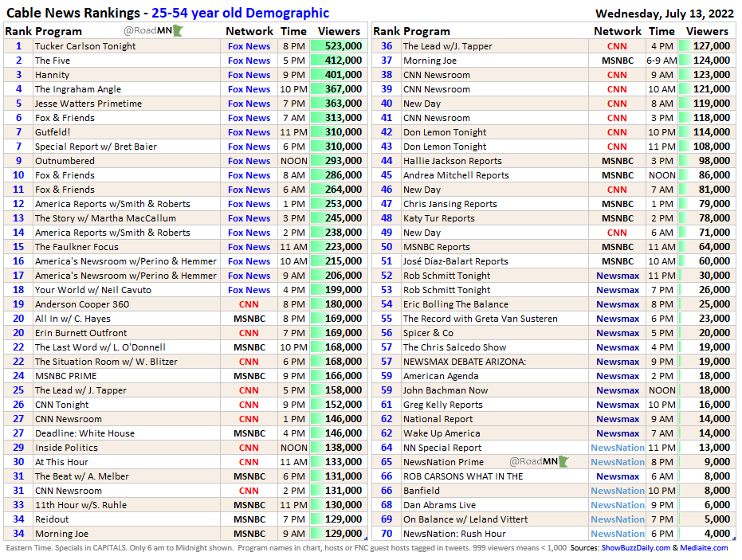Click 'The Record with Greta Van Susteren'
Viewport: 742px width, 560px height.
coord(495,319)
